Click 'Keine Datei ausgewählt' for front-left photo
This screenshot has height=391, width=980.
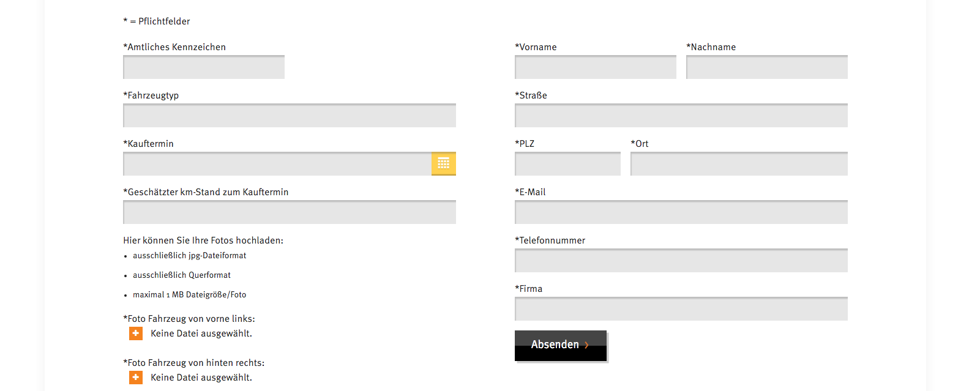pyautogui.click(x=201, y=333)
